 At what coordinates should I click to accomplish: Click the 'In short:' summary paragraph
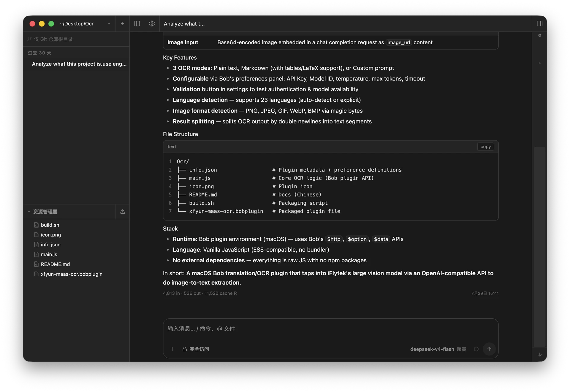[x=328, y=278]
